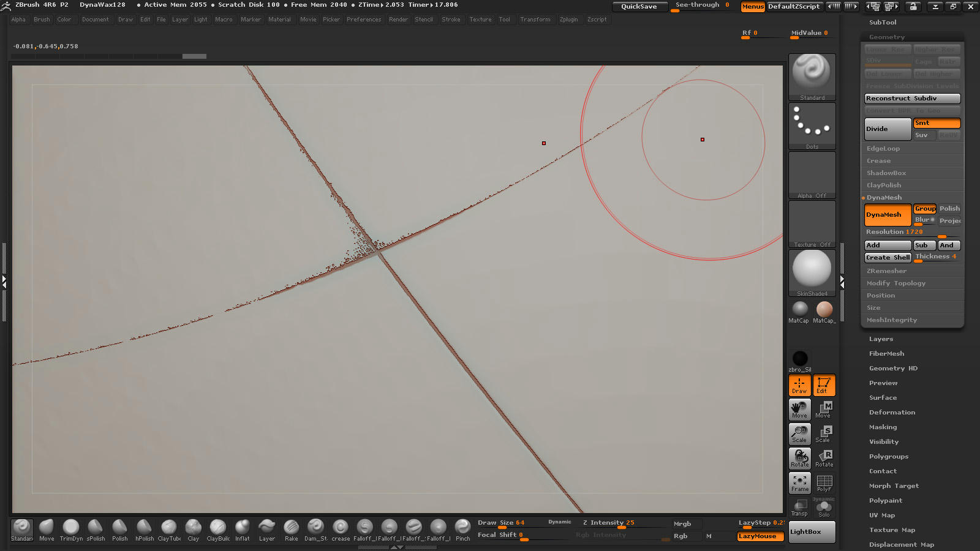Click the QuickSave button

pyautogui.click(x=639, y=7)
